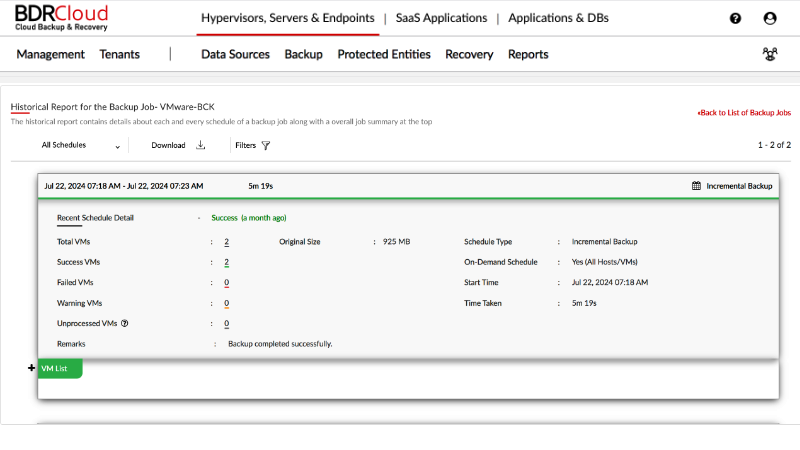Open the All Schedules dropdown
The image size is (800, 450).
click(x=81, y=145)
